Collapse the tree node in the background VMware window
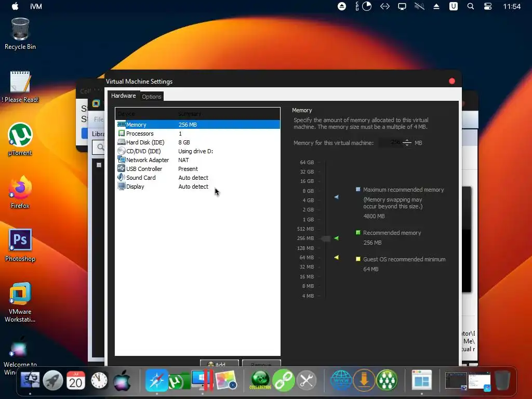 coord(99,165)
